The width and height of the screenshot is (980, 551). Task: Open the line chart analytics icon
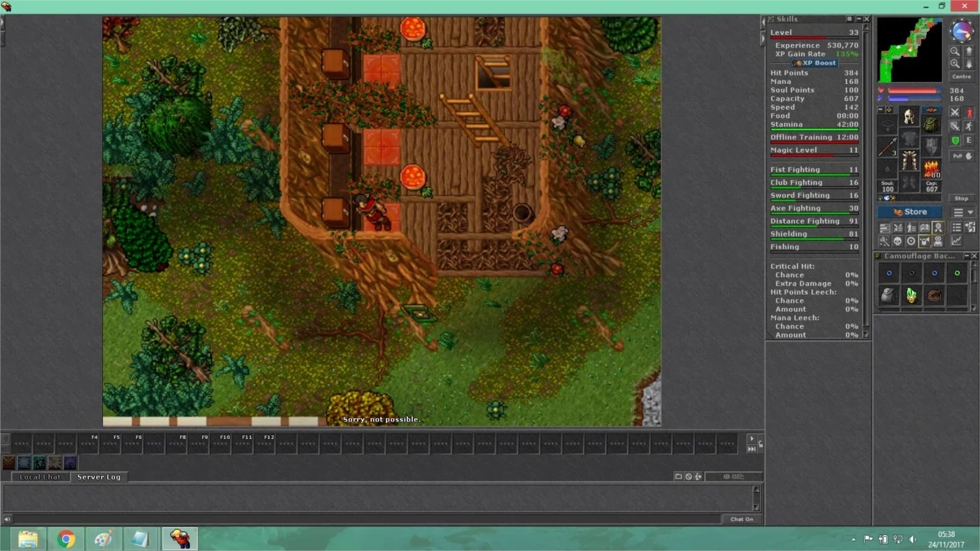[x=957, y=241]
